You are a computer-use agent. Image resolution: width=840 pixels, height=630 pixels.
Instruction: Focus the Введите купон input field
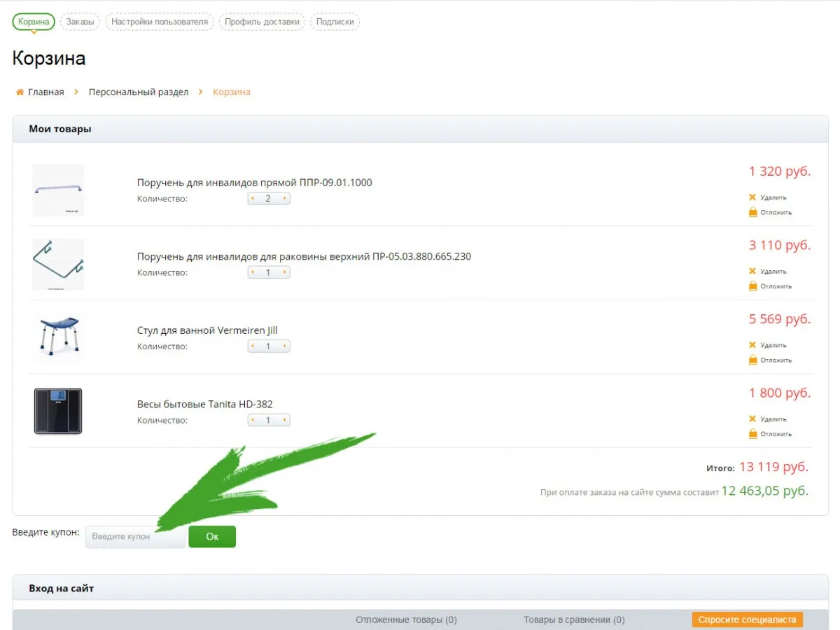[135, 537]
